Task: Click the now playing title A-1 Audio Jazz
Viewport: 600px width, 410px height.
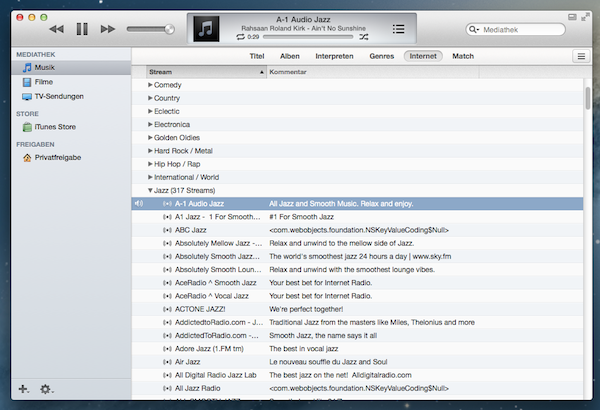Action: coord(303,20)
